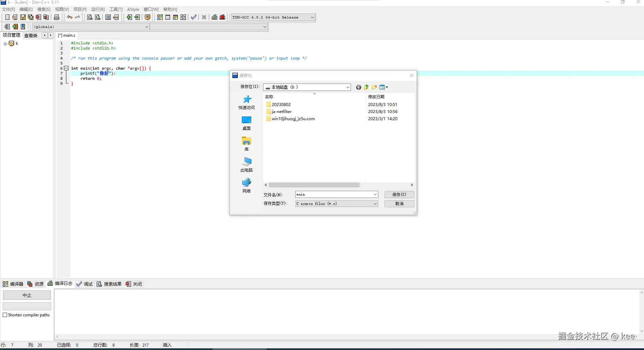Click the New file toolbar icon
644x350 pixels.
7,17
